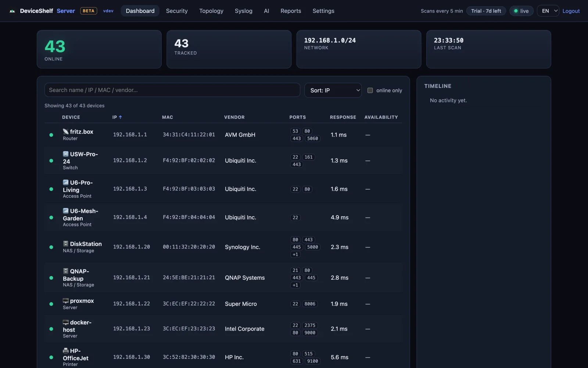Click the +1 ports badge for QNAP-Backup

[295, 285]
